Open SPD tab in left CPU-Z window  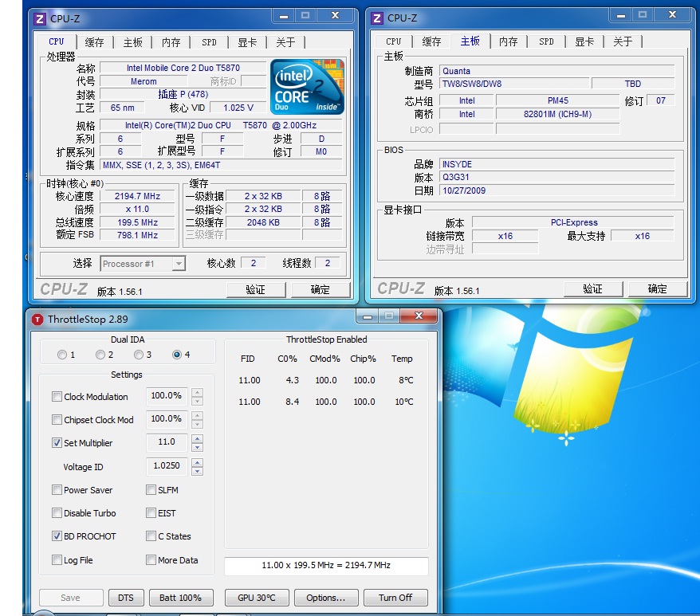(x=209, y=42)
